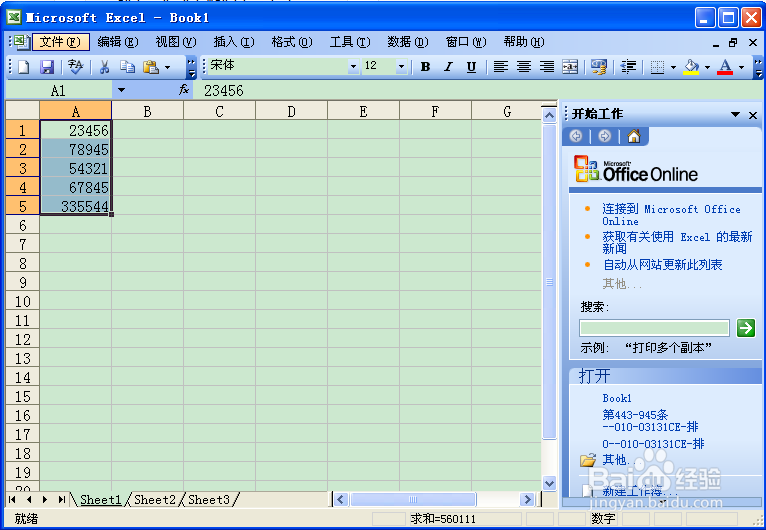Open the 数据 menu
The width and height of the screenshot is (766, 530).
coord(408,42)
